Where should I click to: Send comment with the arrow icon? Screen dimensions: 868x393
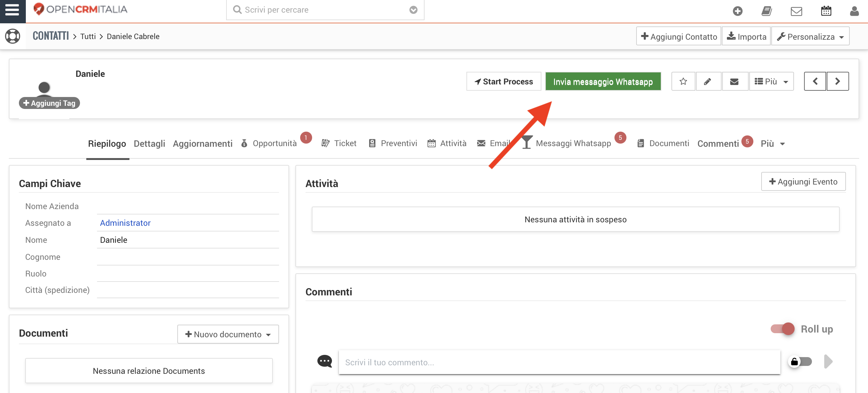pos(828,361)
